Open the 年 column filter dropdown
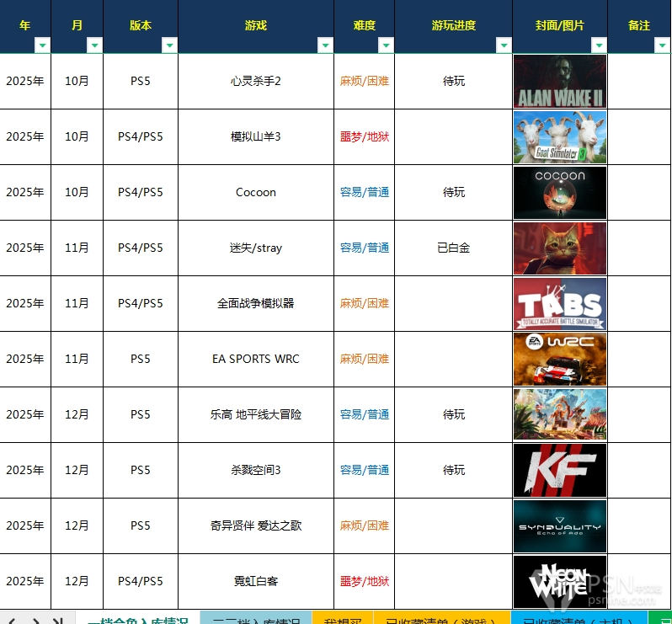 pos(42,45)
